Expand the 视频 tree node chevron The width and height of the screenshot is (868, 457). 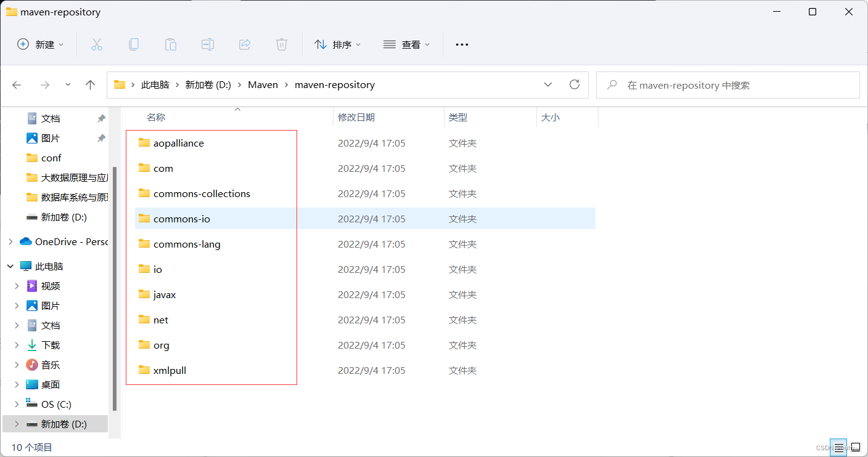[17, 286]
